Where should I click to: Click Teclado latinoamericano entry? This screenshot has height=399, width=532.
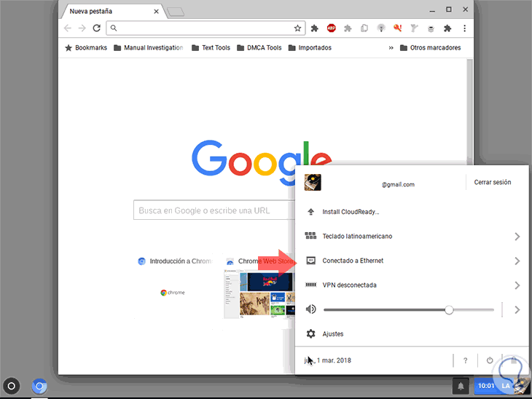pyautogui.click(x=412, y=237)
